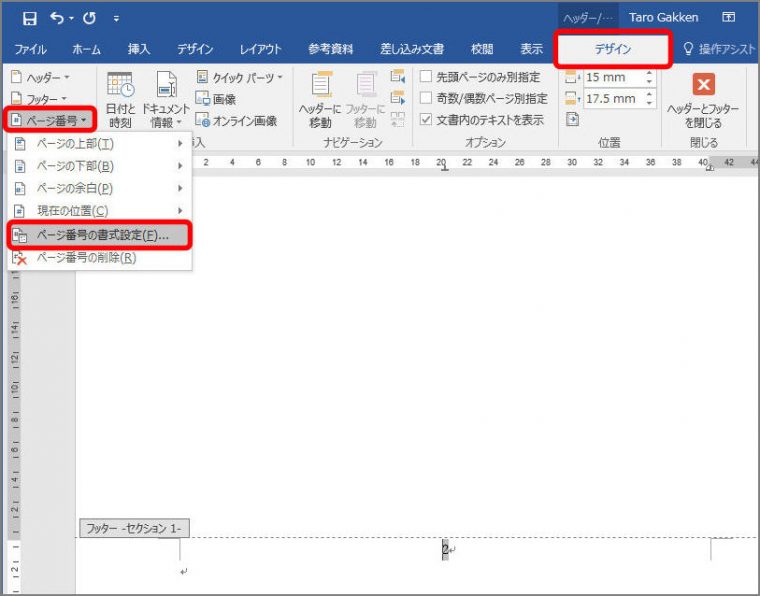Expand 現在の位置(C) submenu
Viewport: 760px width, 596px height.
[x=99, y=211]
